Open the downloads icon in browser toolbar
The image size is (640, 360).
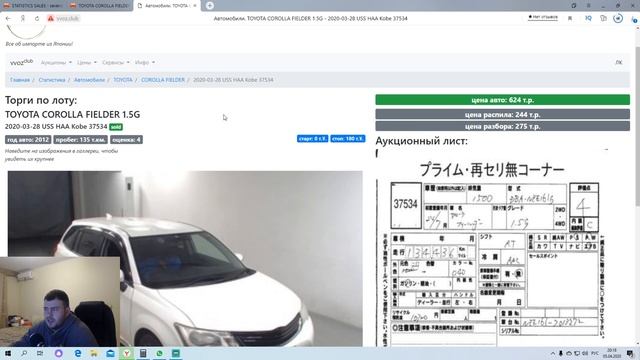coord(634,19)
